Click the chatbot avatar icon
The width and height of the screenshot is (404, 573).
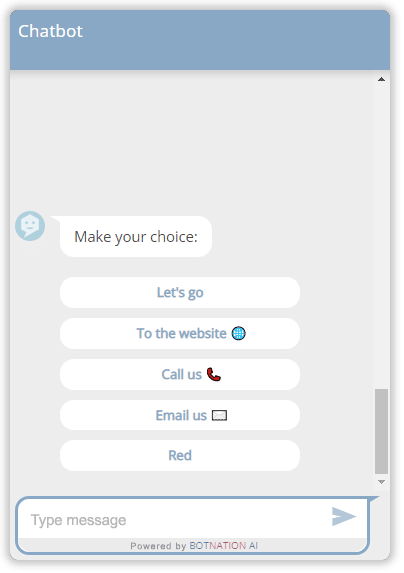coord(30,226)
